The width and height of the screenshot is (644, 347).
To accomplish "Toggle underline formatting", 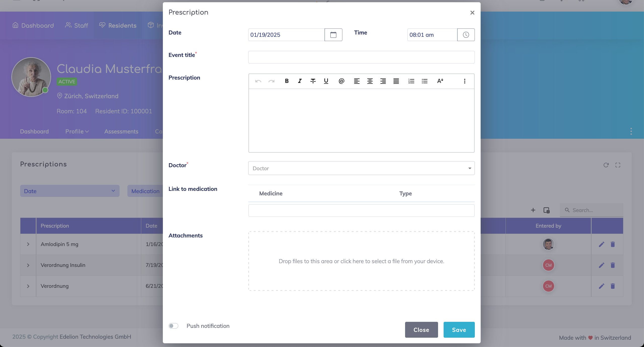I will coord(326,81).
